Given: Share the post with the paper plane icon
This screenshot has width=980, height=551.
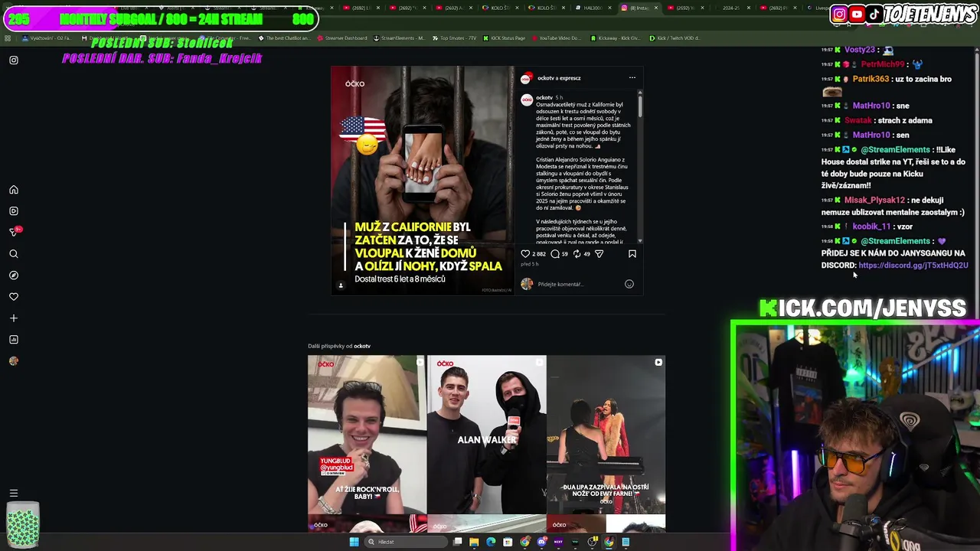Looking at the screenshot, I should click(599, 254).
